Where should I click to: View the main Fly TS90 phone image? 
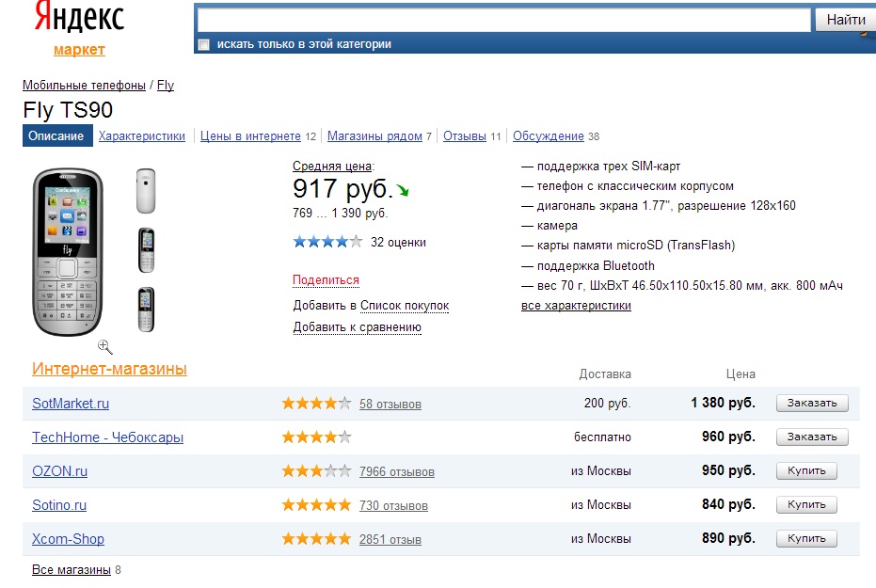tap(68, 252)
